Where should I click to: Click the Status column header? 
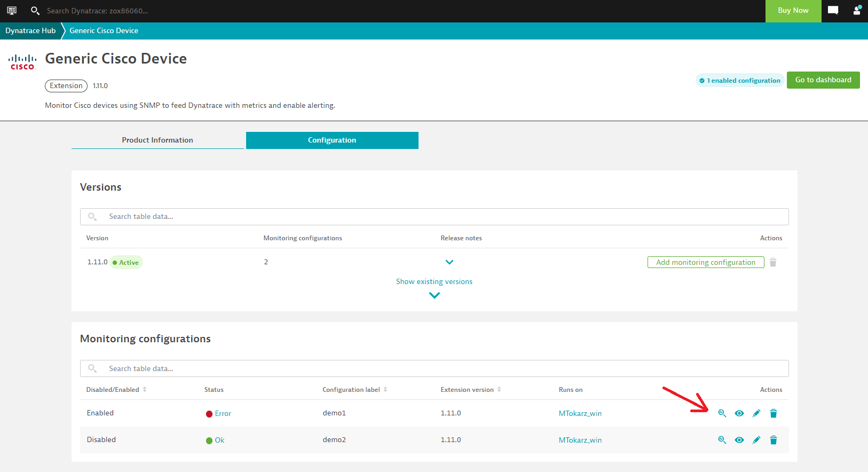pos(214,390)
